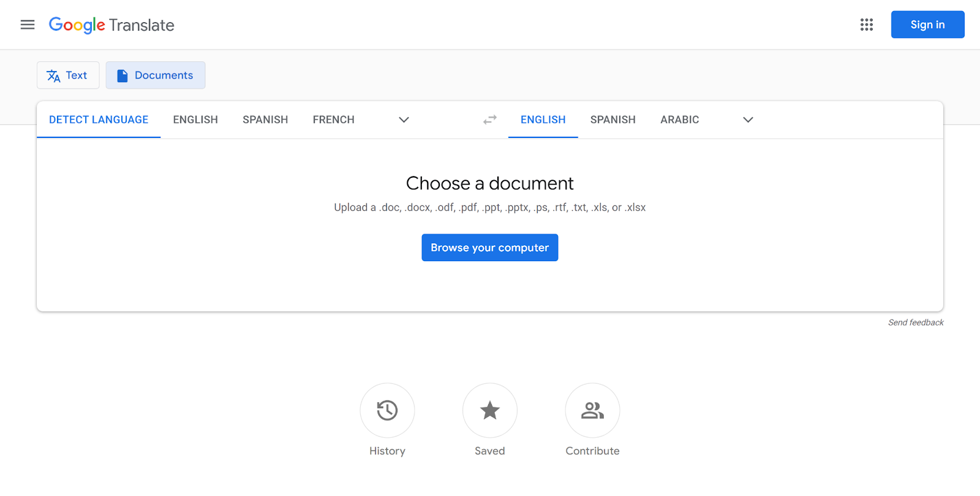Viewport: 980px width, 496px height.
Task: Switch to Text translation mode
Action: click(68, 75)
